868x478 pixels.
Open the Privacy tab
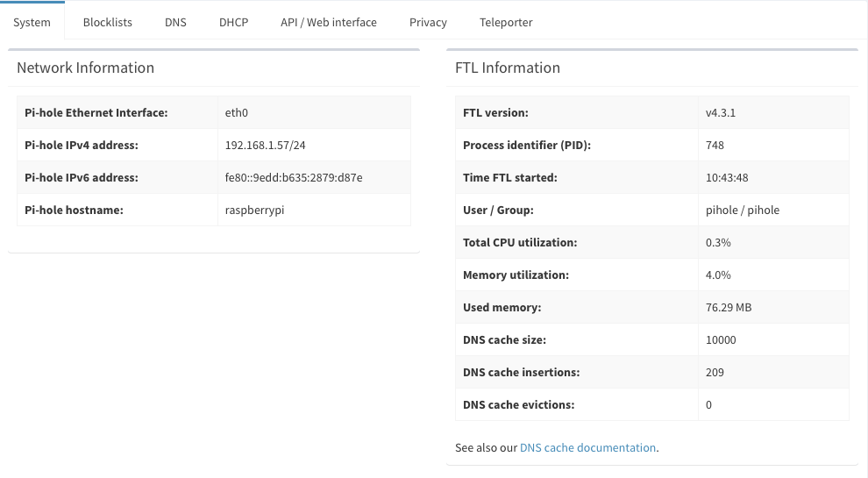coord(428,22)
